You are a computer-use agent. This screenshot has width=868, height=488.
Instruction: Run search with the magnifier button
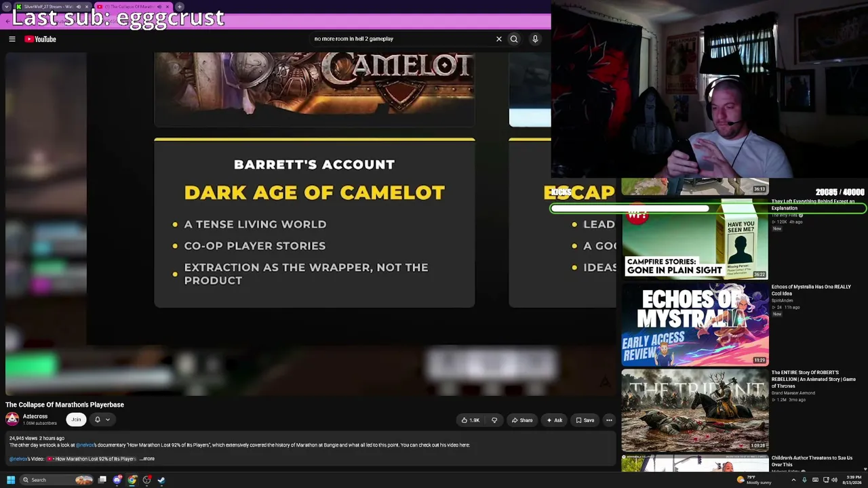click(514, 39)
